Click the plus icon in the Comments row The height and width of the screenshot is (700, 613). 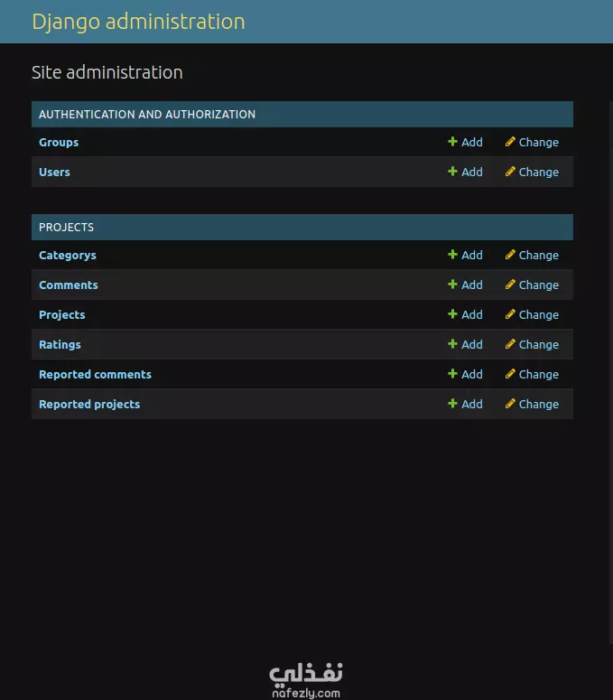(452, 285)
